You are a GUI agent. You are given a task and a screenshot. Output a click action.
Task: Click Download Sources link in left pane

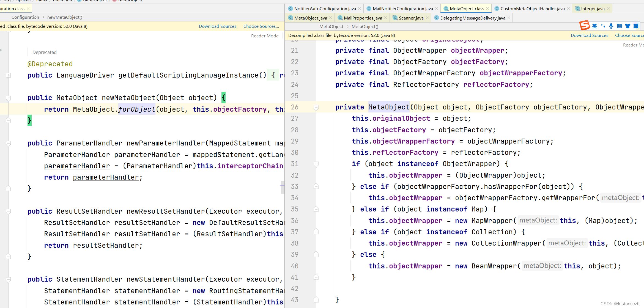pyautogui.click(x=218, y=26)
